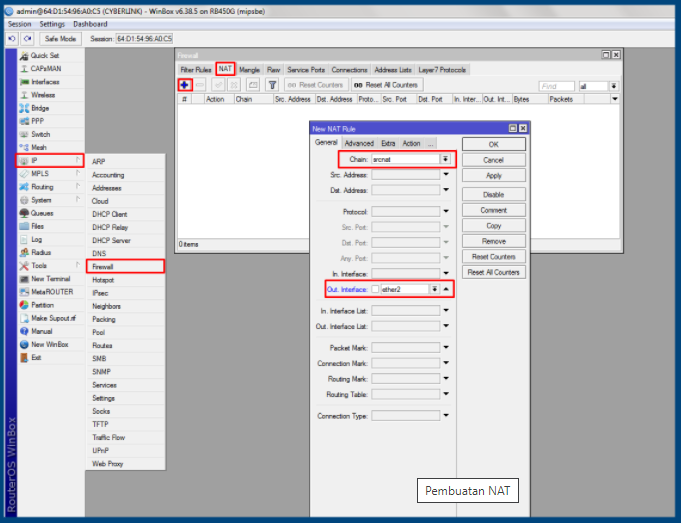
Task: Select Firewall in the IP submenu
Action: (125, 267)
